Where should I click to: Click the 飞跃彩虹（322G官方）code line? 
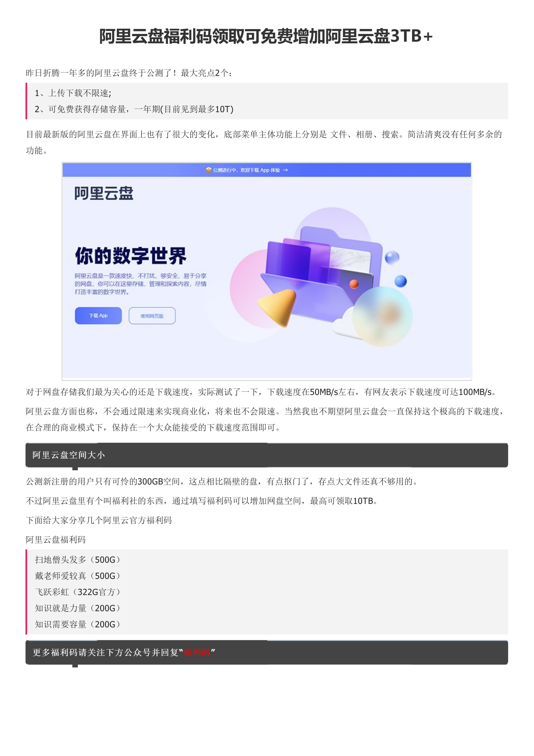[x=78, y=592]
